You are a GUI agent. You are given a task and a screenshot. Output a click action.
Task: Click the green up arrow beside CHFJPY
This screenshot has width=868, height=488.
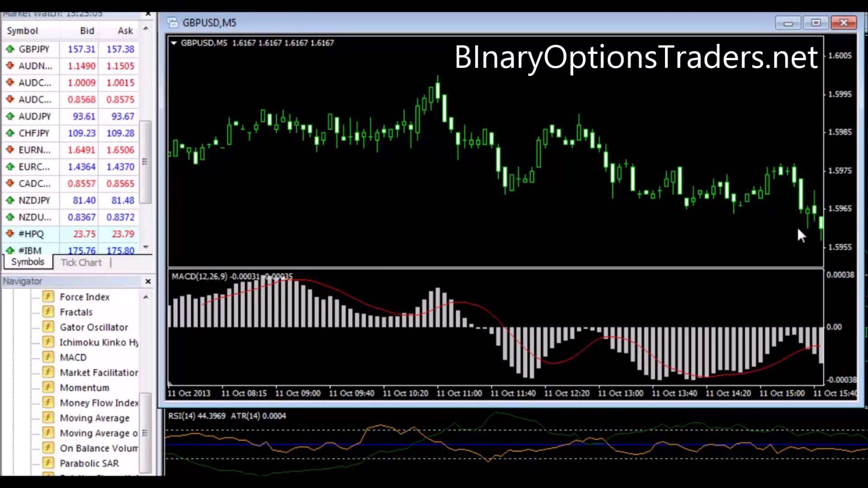(x=10, y=133)
